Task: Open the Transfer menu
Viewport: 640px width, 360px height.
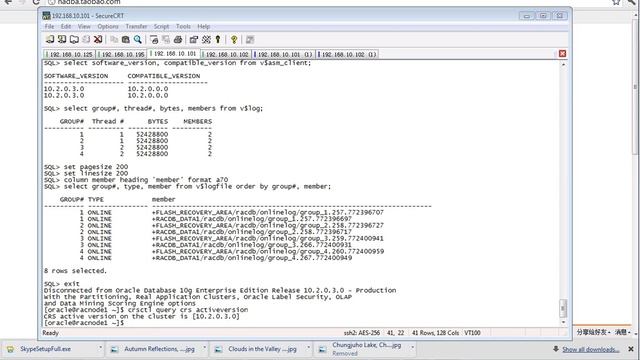Action: 136,27
